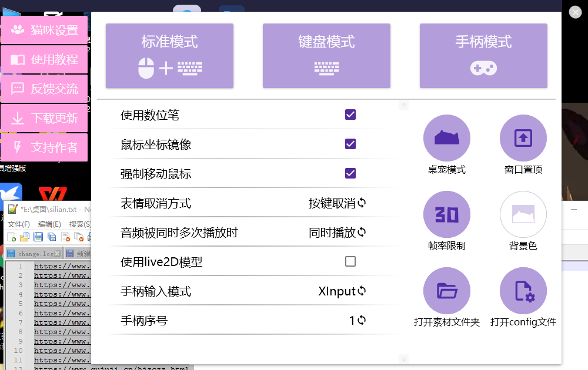The height and width of the screenshot is (370, 588).
Task: Click red W desktop shortcut icon
Action: pyautogui.click(x=53, y=193)
